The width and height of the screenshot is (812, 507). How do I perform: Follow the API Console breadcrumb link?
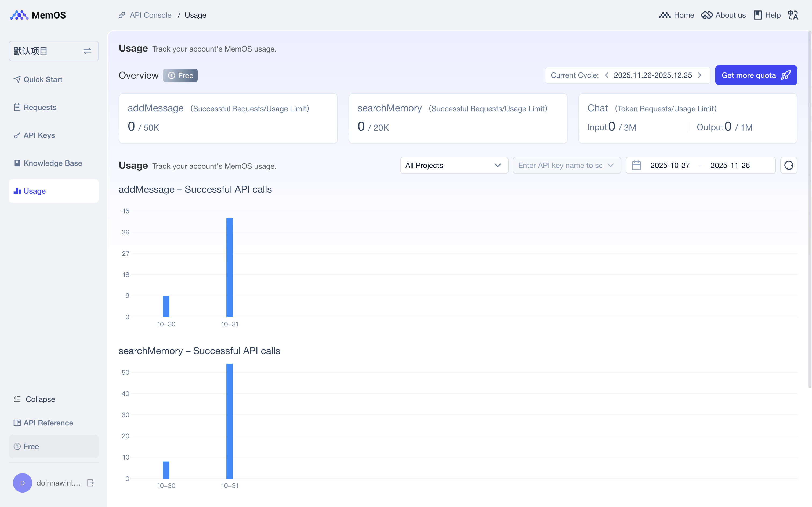pos(150,15)
